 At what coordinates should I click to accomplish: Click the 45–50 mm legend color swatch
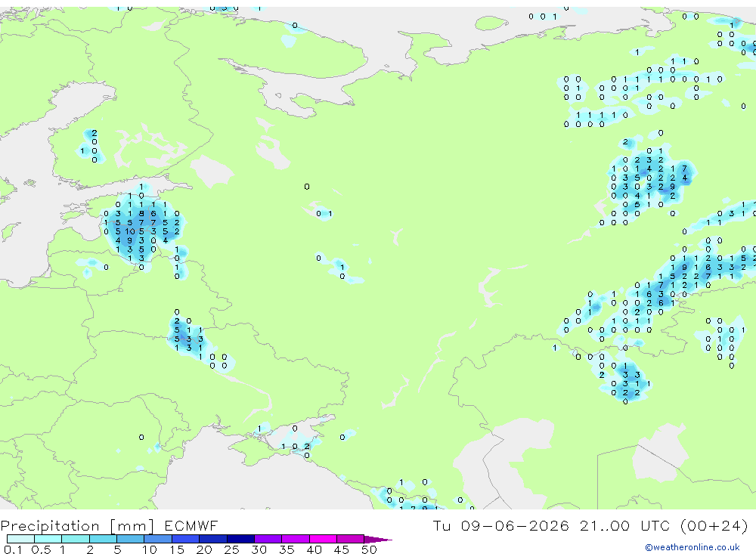[x=351, y=539]
